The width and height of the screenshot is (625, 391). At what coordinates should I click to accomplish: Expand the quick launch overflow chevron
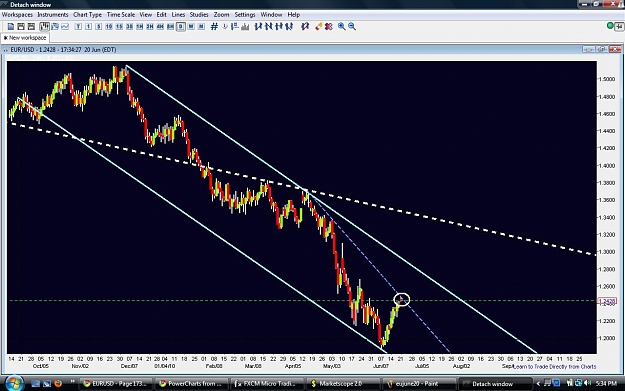point(73,382)
